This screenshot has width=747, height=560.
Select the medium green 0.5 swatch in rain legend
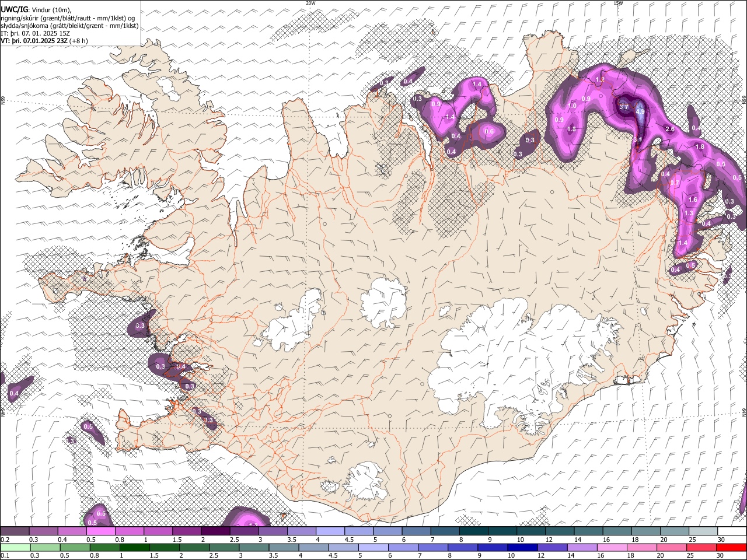75,548
